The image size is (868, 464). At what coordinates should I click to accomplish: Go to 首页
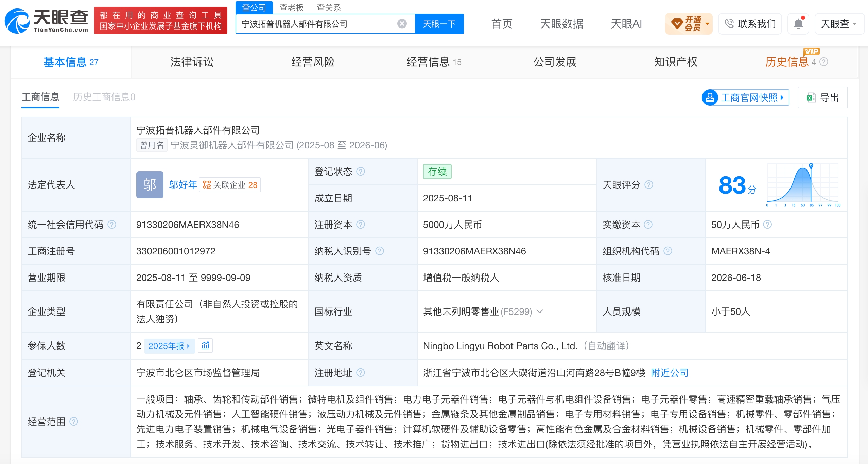click(502, 24)
